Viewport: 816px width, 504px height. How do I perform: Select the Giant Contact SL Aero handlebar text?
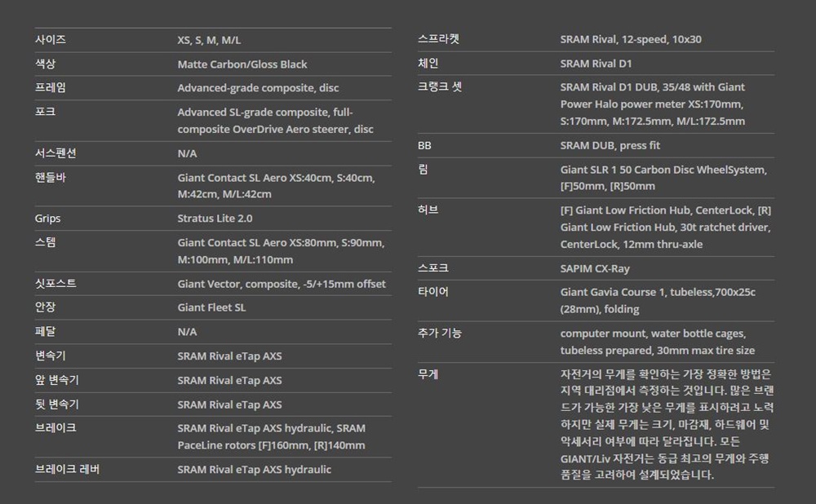[275, 186]
